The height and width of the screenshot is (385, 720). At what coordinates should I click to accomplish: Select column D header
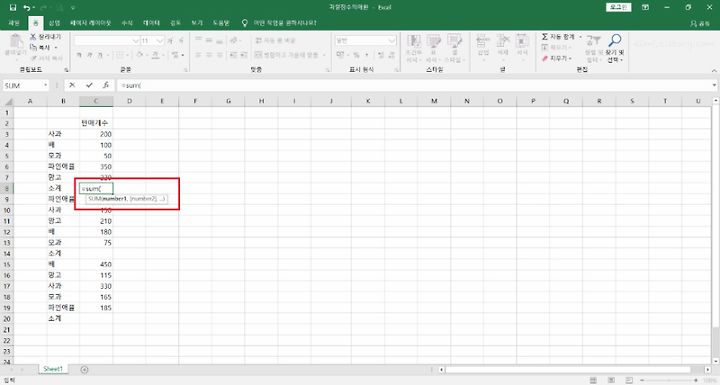click(x=129, y=101)
